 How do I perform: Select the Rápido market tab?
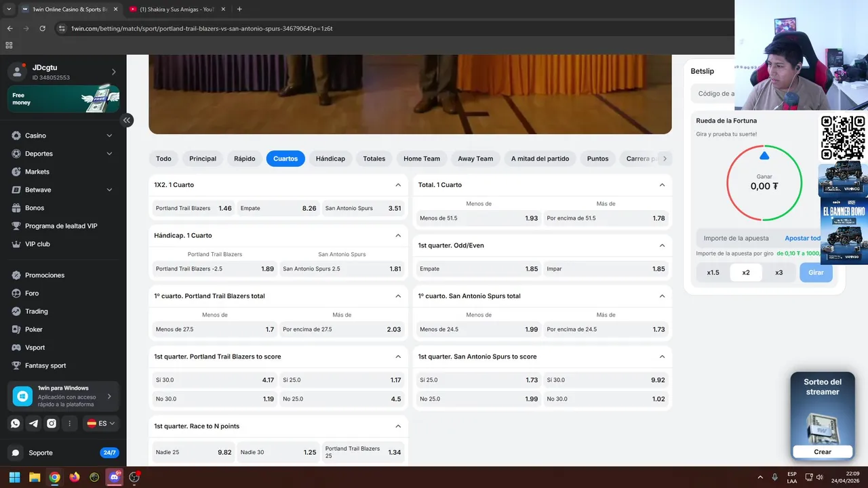[245, 159]
